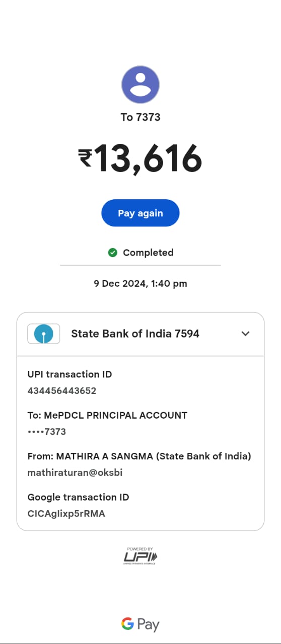The image size is (281, 644).
Task: Click MePDCL PRINCIPAL ACCOUNT recipient line
Action: pyautogui.click(x=107, y=416)
